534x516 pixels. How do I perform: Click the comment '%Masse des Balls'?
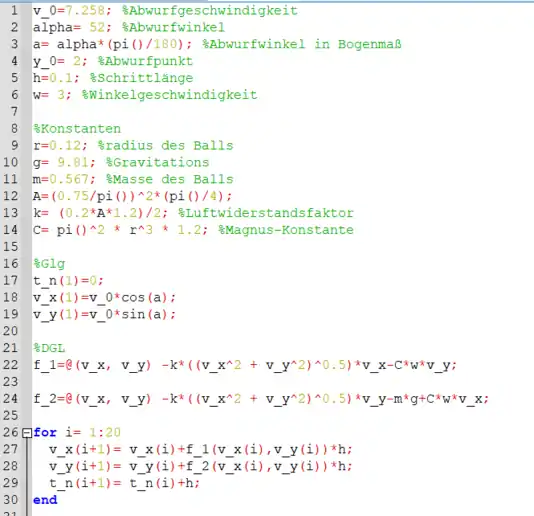(170, 179)
